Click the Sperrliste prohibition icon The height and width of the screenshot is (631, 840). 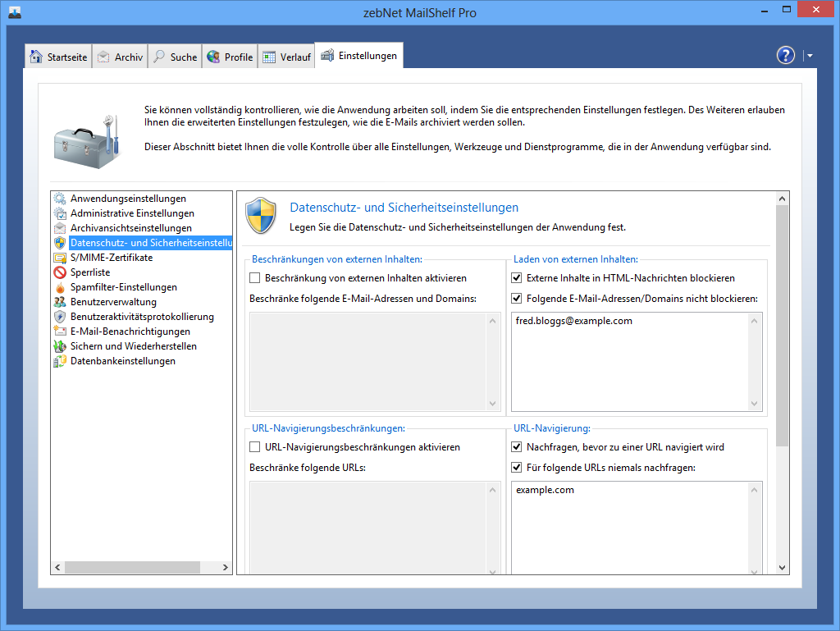tap(60, 272)
